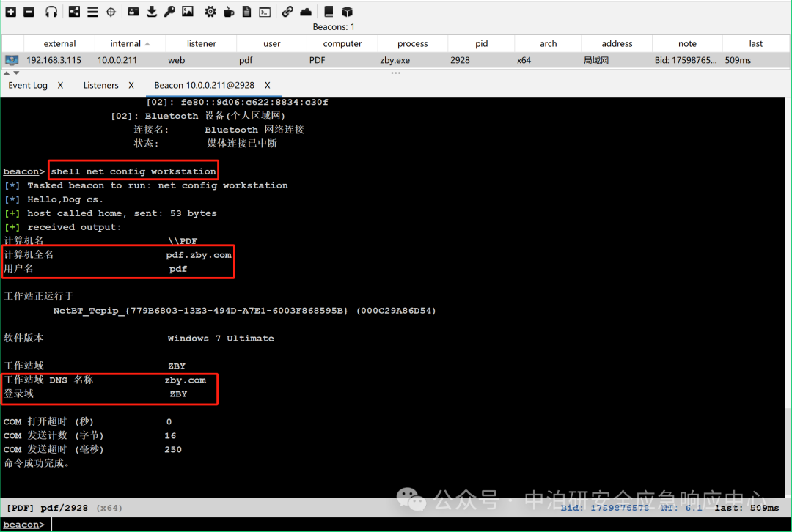This screenshot has width=792, height=532.
Task: Close the Event Log tab
Action: click(60, 85)
